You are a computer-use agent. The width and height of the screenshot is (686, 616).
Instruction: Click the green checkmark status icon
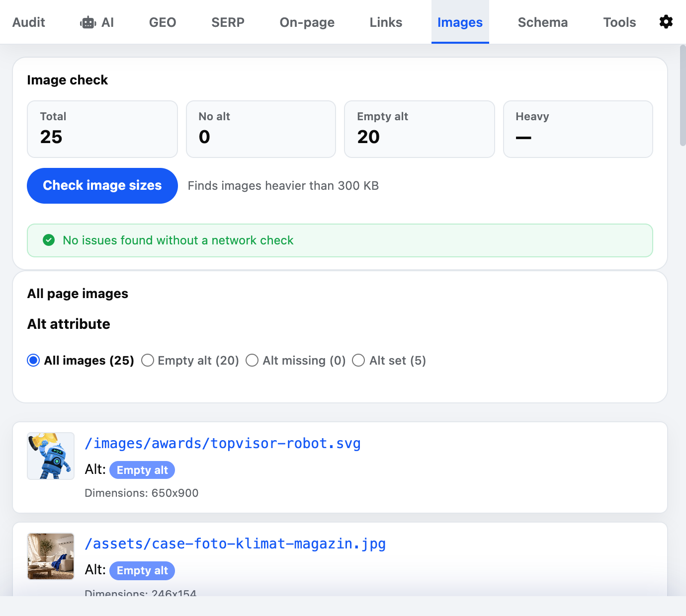pyautogui.click(x=49, y=240)
